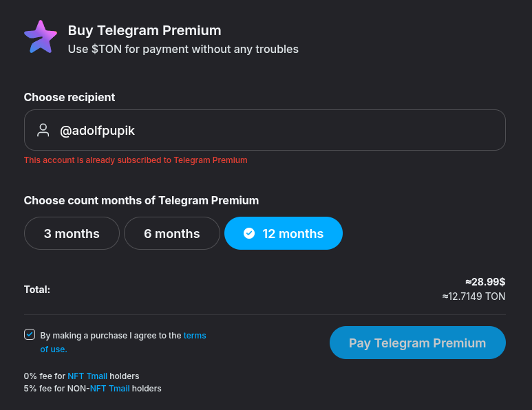Click the Use $TON for payment subtitle

[183, 49]
